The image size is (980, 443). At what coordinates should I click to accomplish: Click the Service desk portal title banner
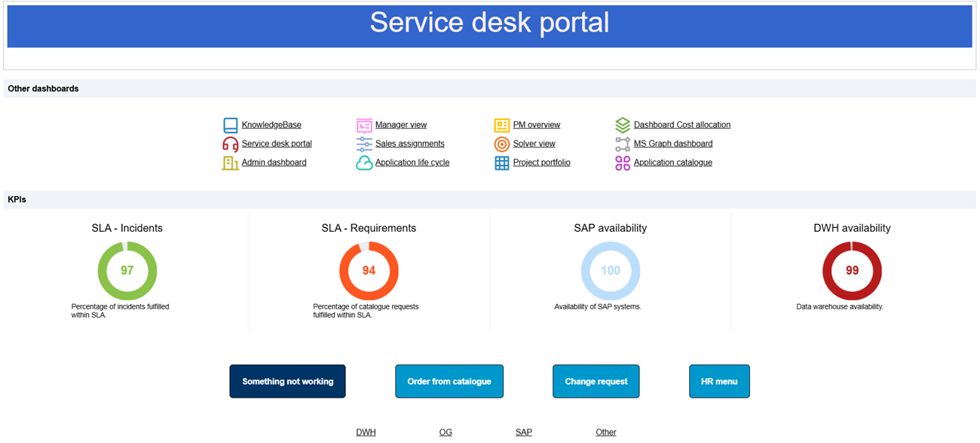tap(490, 25)
